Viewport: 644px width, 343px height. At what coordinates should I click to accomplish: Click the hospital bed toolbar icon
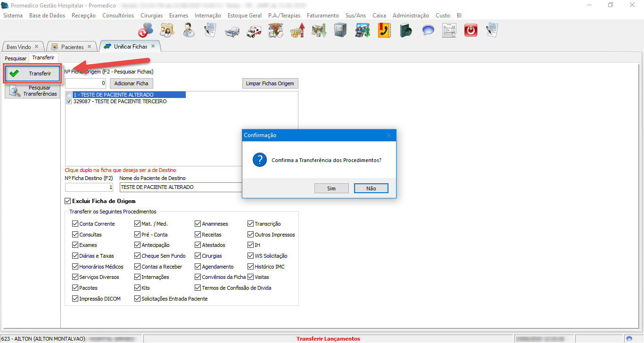(231, 31)
